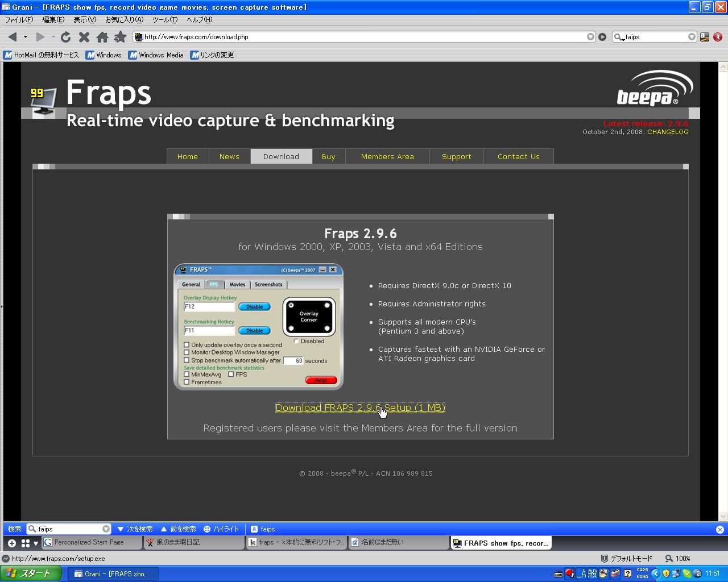Click the find bar search field with faips
Screen dimensions: 728x582
[x=69, y=529]
